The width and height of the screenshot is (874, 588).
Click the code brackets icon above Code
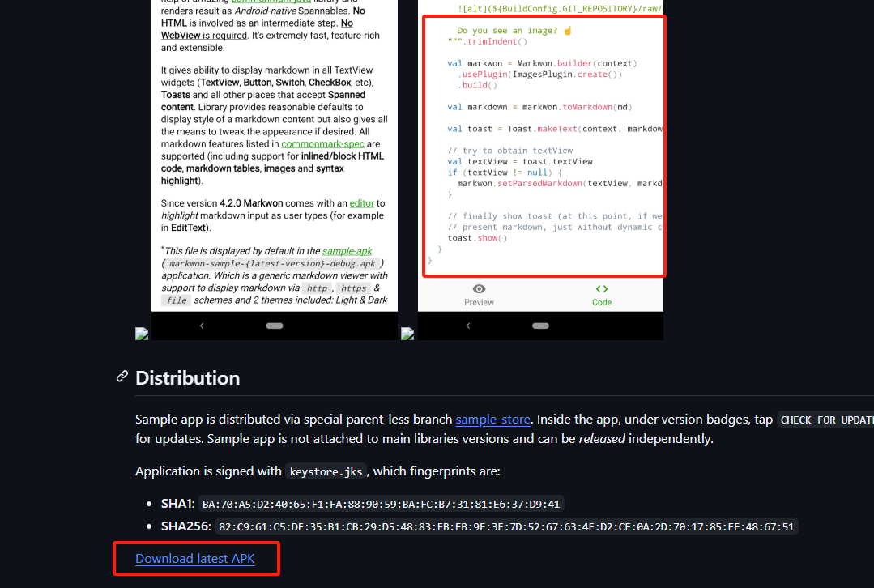tap(602, 288)
